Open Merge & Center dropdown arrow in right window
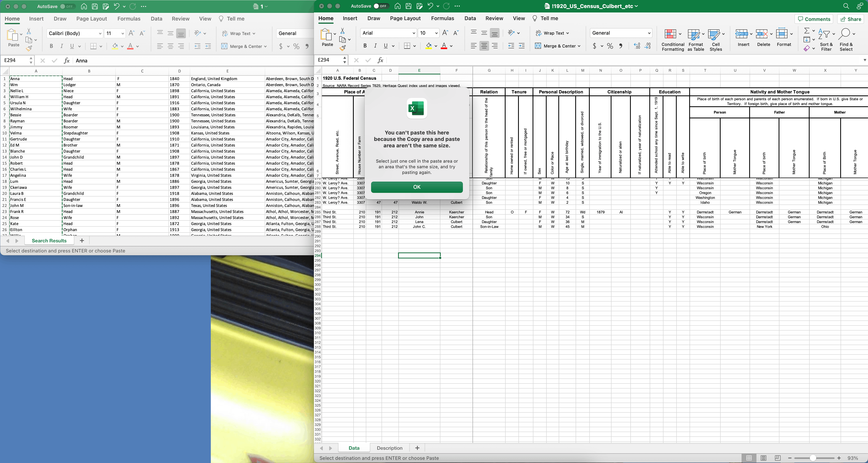 579,46
